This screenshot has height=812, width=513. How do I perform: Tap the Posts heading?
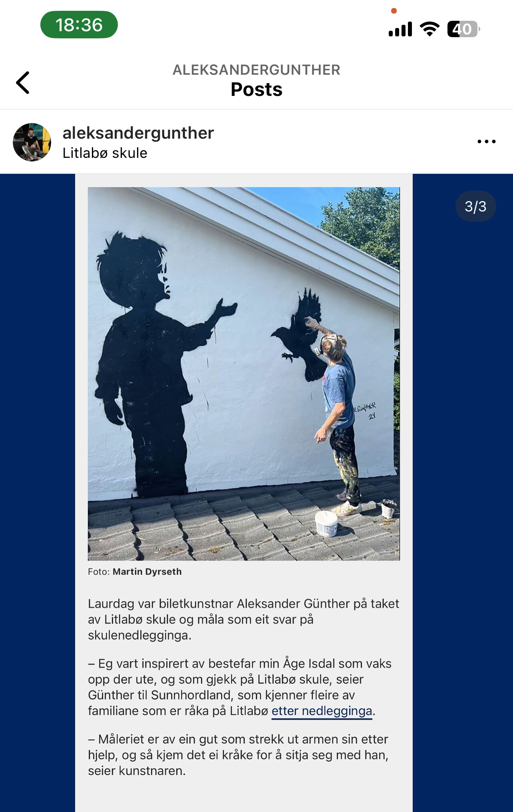point(256,90)
